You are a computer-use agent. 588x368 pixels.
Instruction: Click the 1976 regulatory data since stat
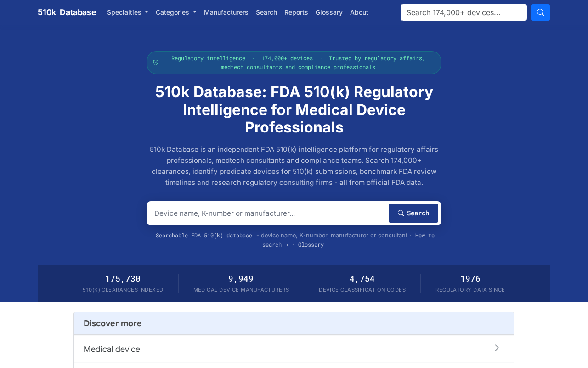pyautogui.click(x=470, y=283)
